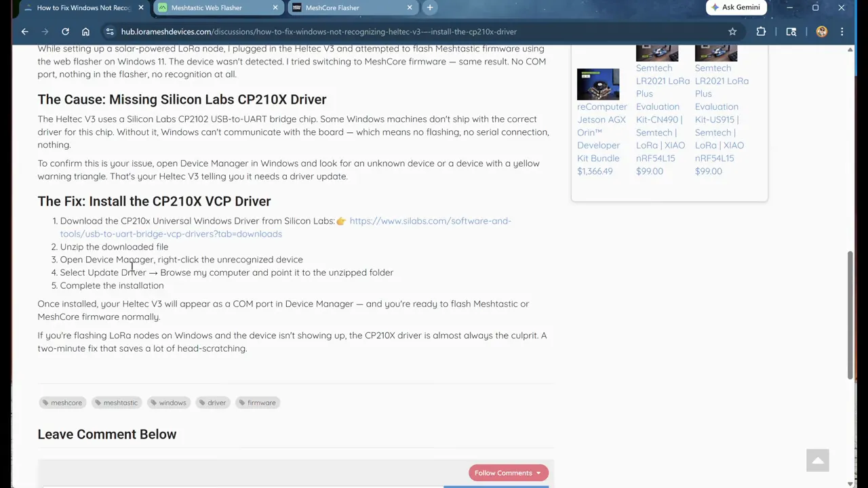This screenshot has width=868, height=488.
Task: Click the driver tag
Action: [212, 403]
